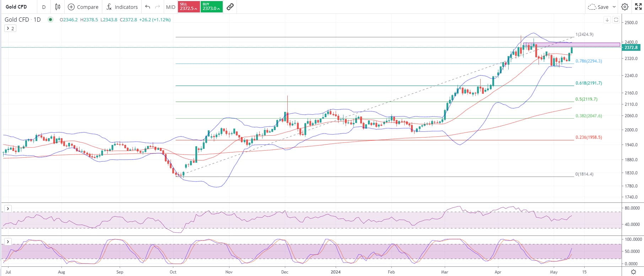Open axis settings gear at bottom right
644x276 pixels.
tap(633, 272)
